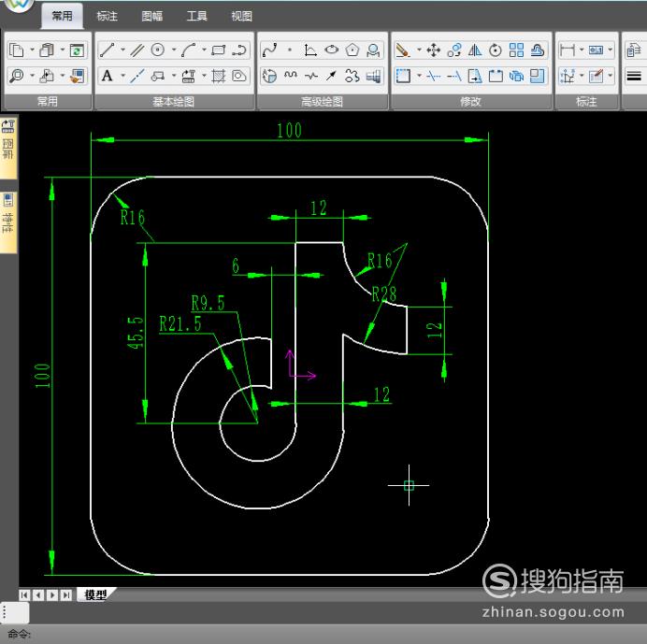
Task: Click the line weight icon
Action: pyautogui.click(x=634, y=76)
